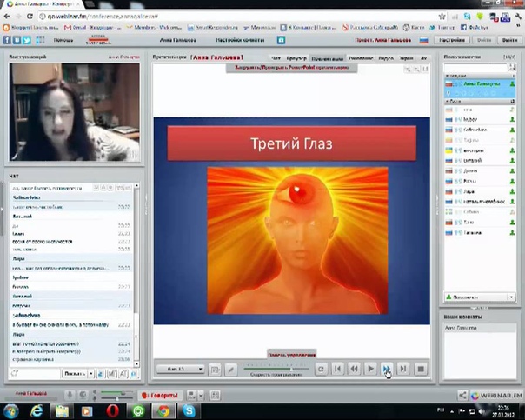Screen dimensions: 525x420
Task: Open Windows Start menu
Action: (10, 410)
